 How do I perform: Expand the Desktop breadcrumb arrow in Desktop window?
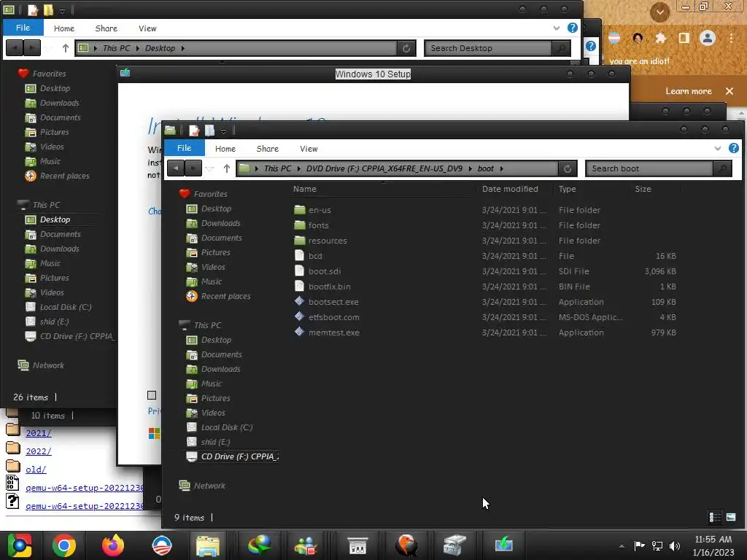point(183,48)
